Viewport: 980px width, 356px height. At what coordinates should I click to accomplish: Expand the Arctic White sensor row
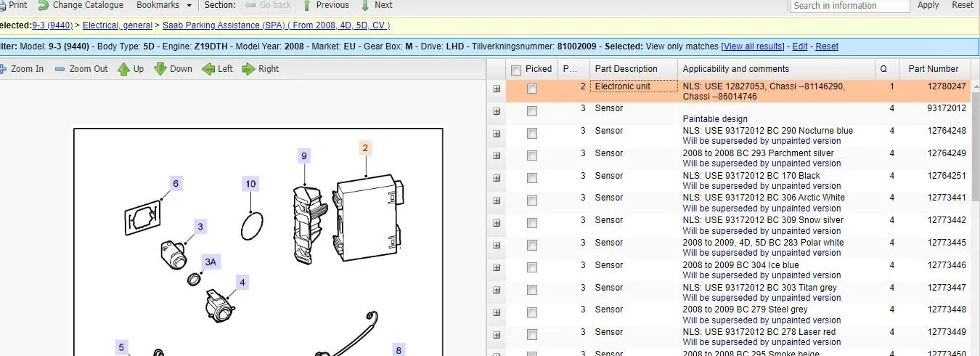(x=497, y=201)
